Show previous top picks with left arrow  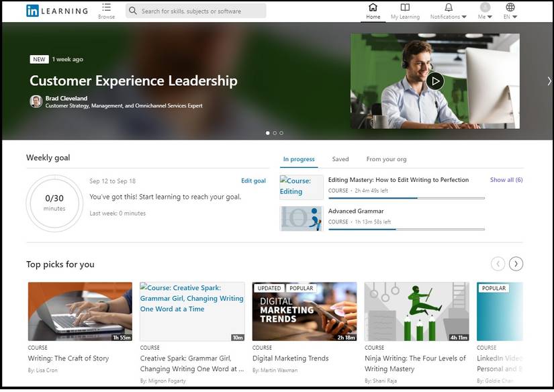(498, 264)
